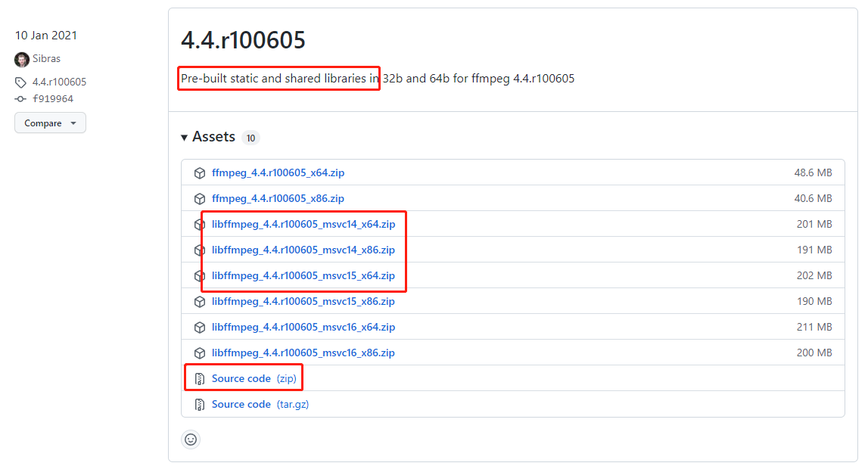Open the emoji reaction smiley picker
This screenshot has height=466, width=868.
pos(191,439)
